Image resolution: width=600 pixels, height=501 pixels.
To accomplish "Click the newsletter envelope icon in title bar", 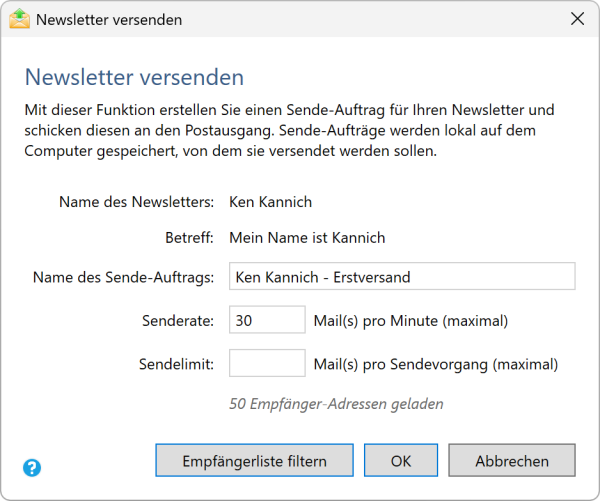I will coord(20,19).
